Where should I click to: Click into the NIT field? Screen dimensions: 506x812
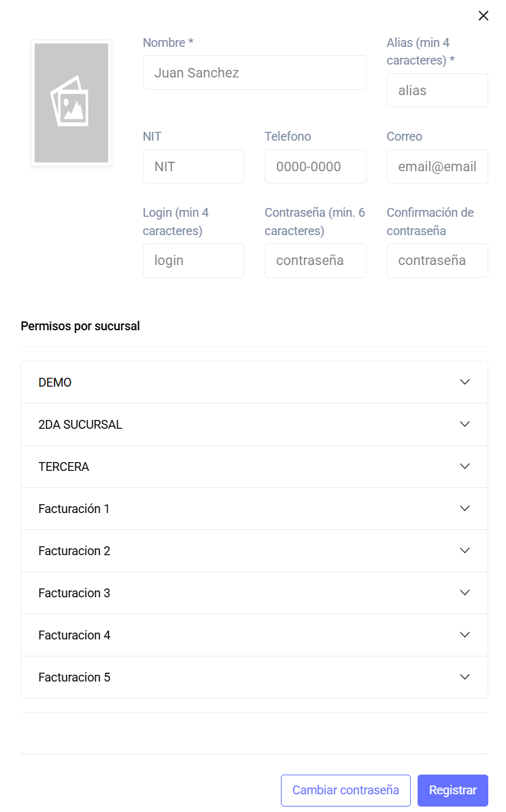point(193,166)
